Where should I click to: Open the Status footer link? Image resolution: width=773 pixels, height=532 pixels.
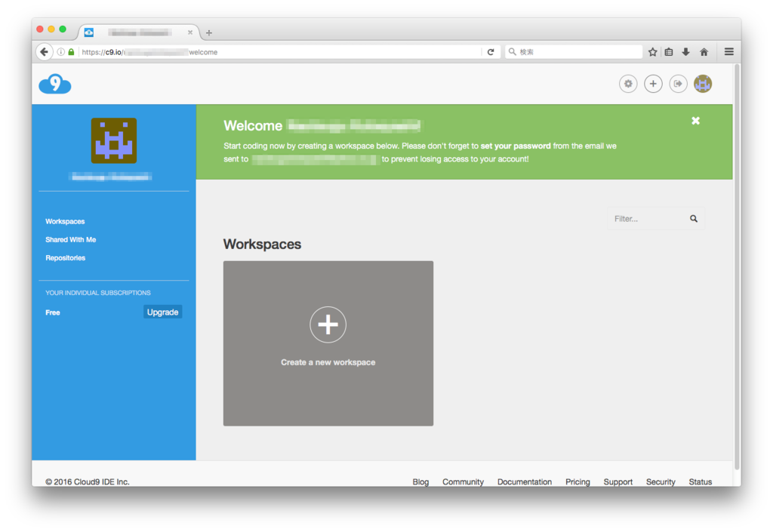tap(701, 481)
